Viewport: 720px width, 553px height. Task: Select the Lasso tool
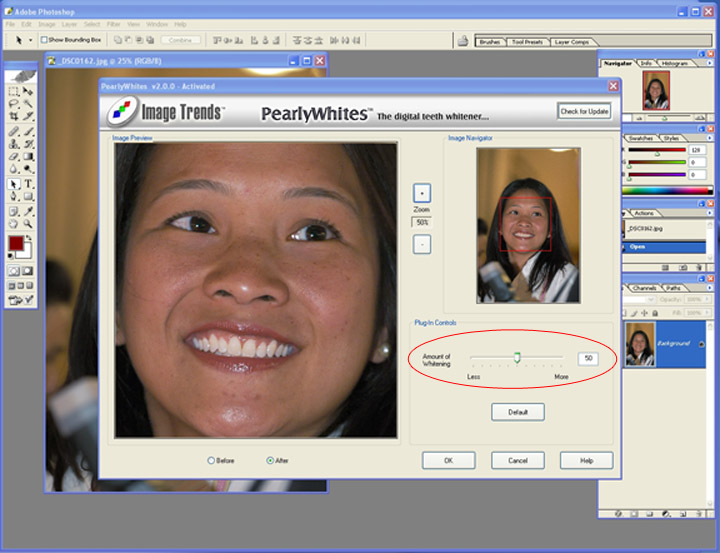click(14, 104)
